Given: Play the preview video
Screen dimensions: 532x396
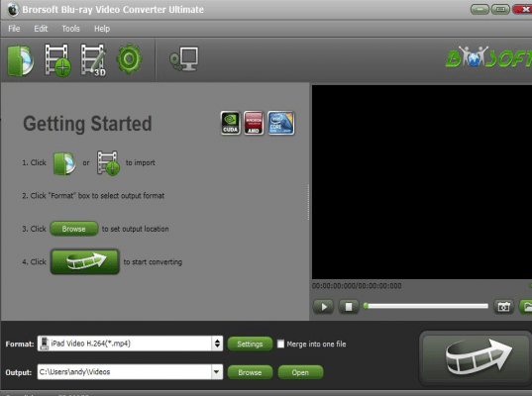Looking at the screenshot, I should 323,307.
